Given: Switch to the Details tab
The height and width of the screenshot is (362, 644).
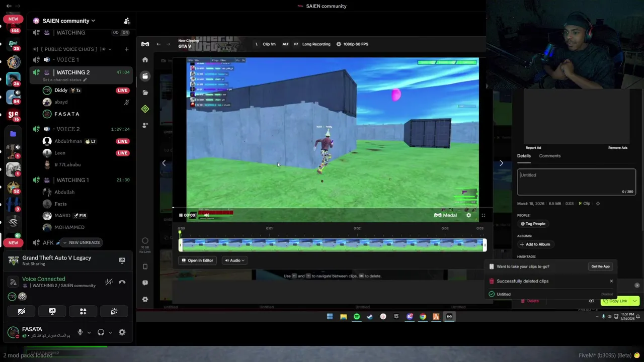Looking at the screenshot, I should [x=524, y=156].
